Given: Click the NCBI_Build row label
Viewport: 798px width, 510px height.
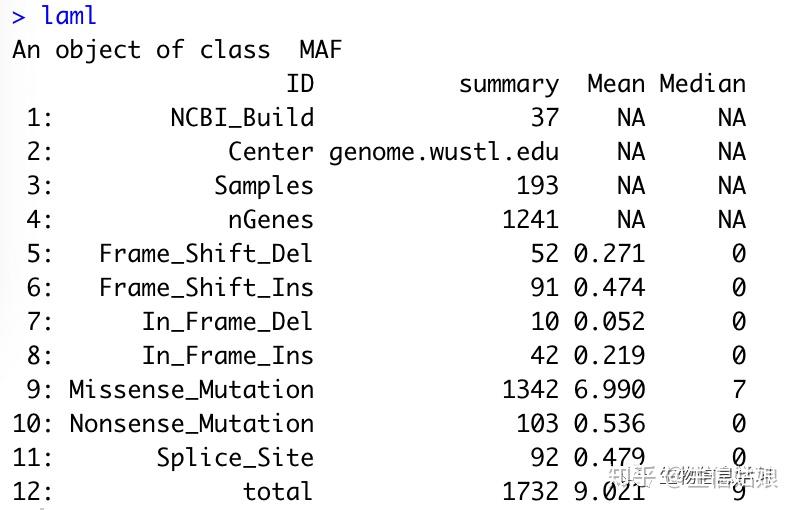Looking at the screenshot, I should click(241, 118).
